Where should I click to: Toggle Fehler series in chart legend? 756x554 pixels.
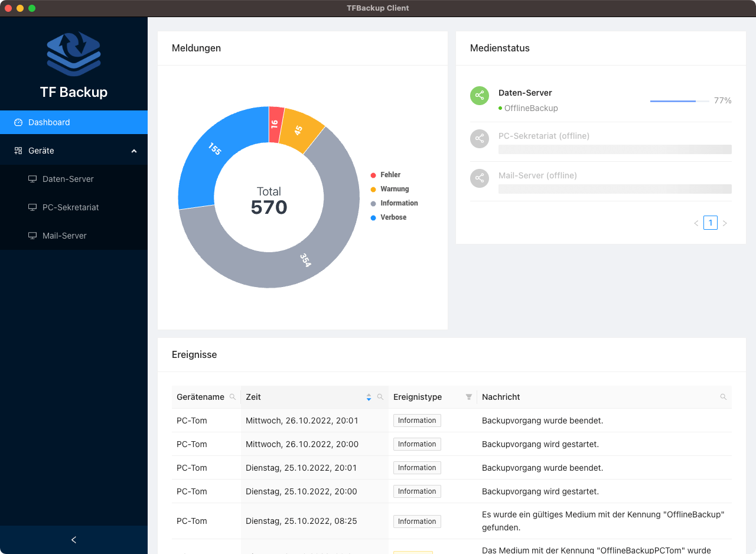(x=390, y=175)
